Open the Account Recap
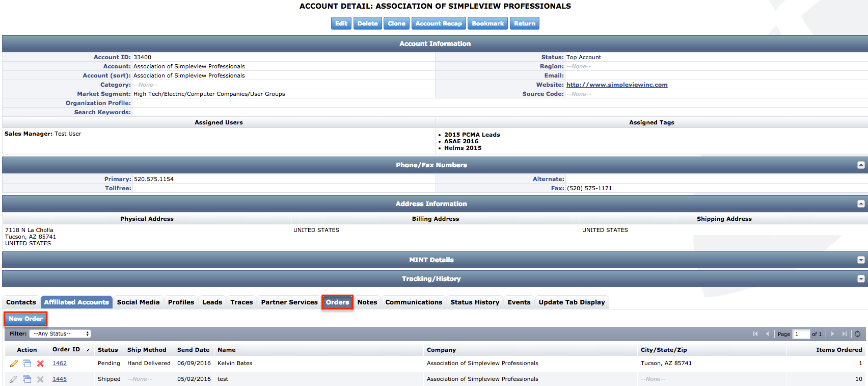 click(x=439, y=23)
